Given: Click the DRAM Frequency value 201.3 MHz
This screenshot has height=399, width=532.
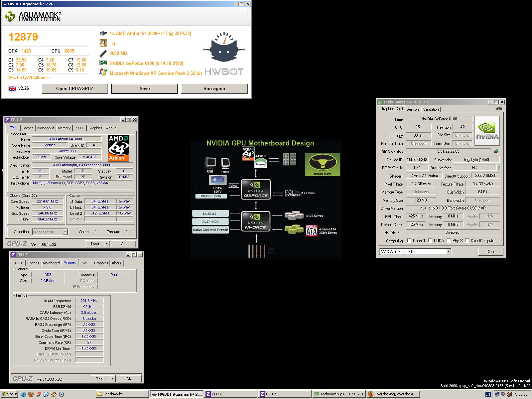Looking at the screenshot, I should 89,301.
